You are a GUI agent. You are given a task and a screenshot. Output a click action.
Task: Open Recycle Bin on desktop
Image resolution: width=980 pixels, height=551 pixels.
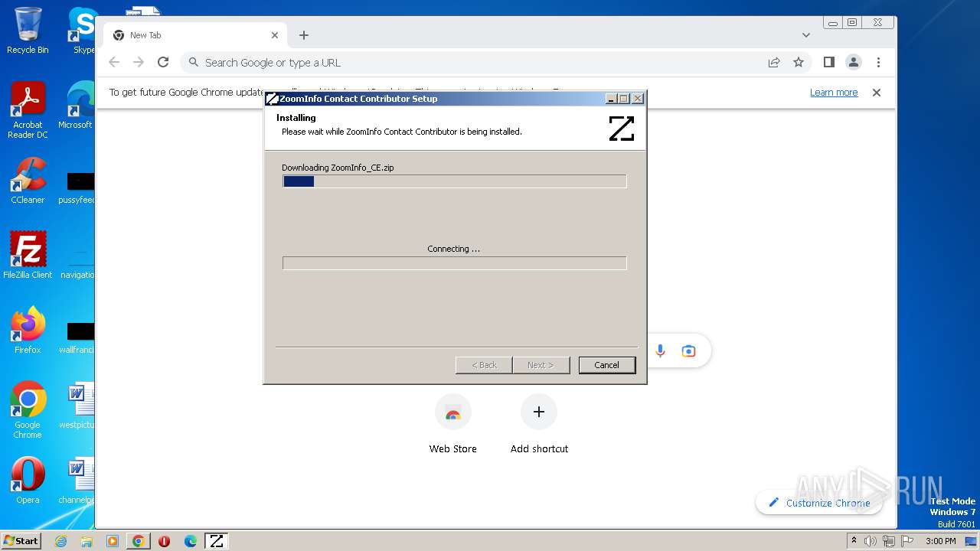tap(28, 31)
